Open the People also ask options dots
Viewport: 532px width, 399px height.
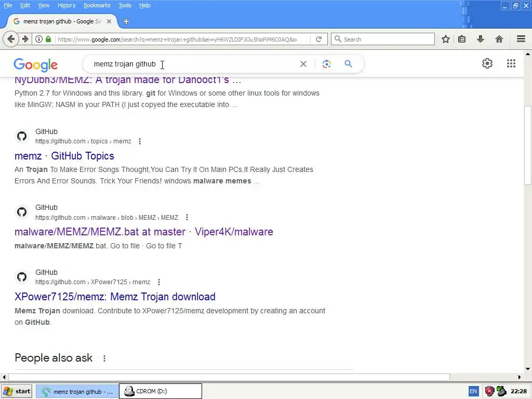pos(104,358)
